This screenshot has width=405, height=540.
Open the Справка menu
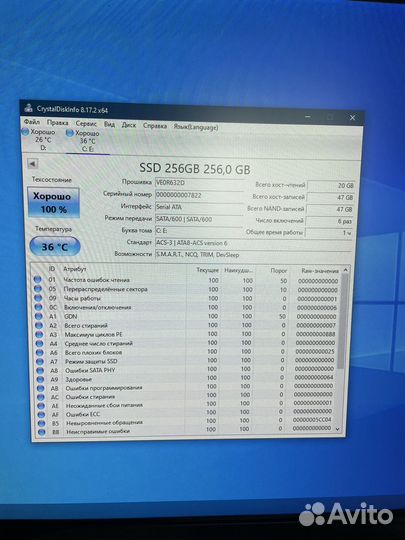point(155,126)
